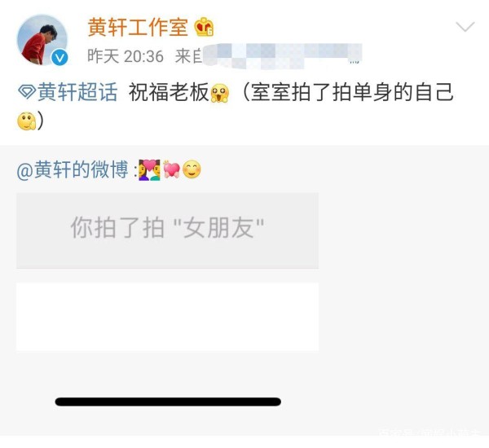Click the 昨天 20:36 timestamp

coord(126,56)
